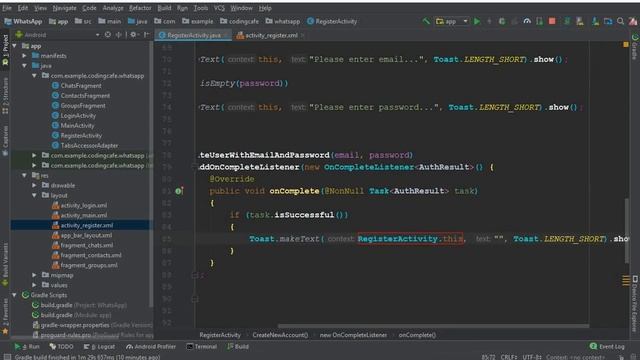The image size is (640, 360).
Task: Toggle the Gradle tool window on right edge
Action: [635, 47]
